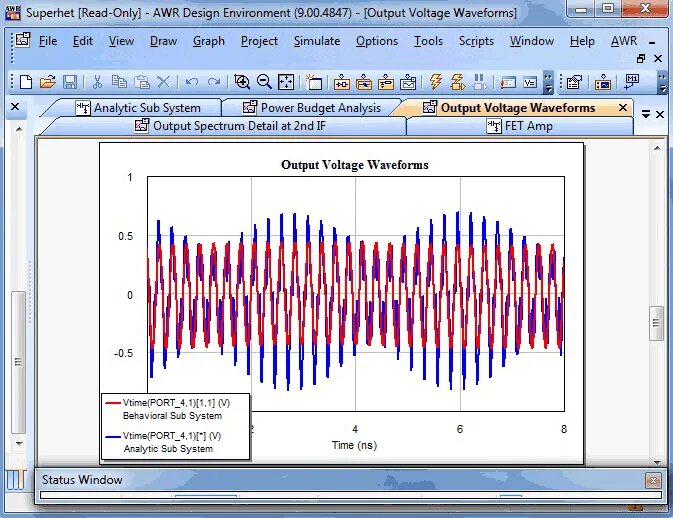Click the Copy icon in toolbar
673x518 pixels.
(119, 82)
